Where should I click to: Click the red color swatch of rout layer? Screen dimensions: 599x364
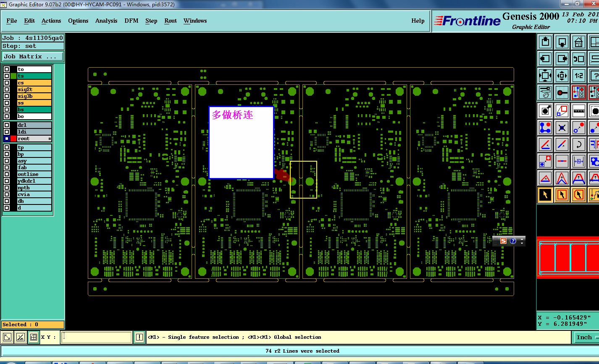(13, 139)
